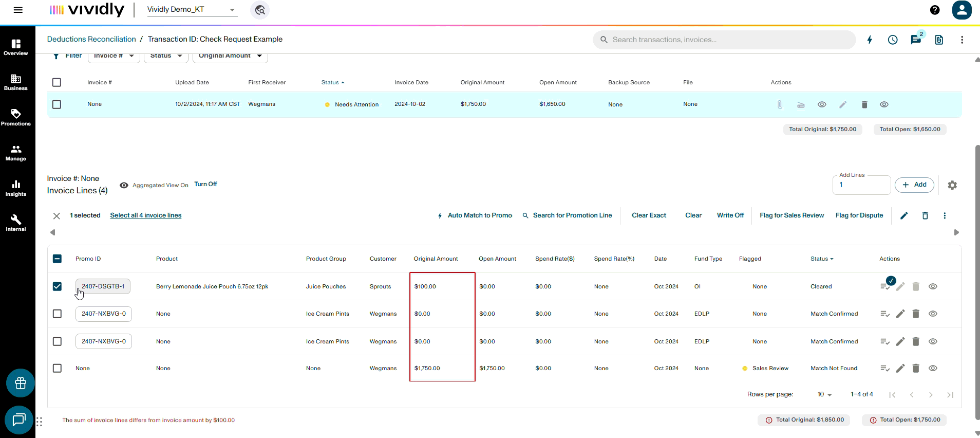
Task: Open the Manage sidebar section
Action: pyautogui.click(x=16, y=153)
